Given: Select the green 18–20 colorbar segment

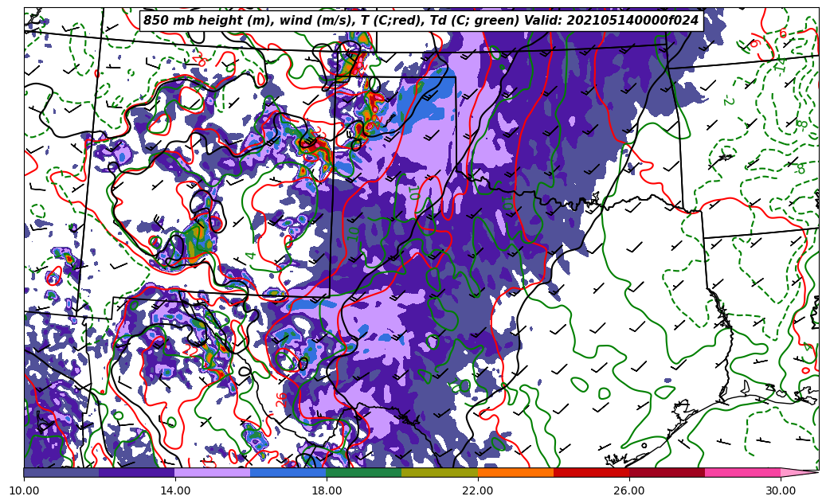Looking at the screenshot, I should (x=364, y=472).
